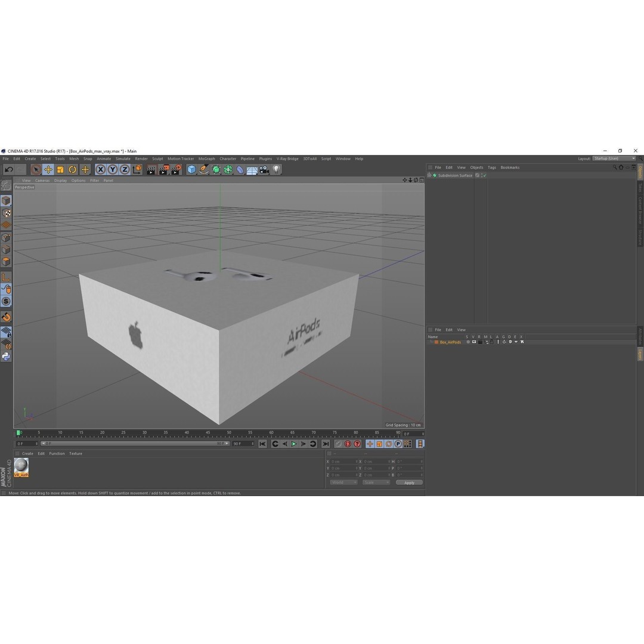644x644 pixels.
Task: Go to end of animation
Action: coord(326,444)
